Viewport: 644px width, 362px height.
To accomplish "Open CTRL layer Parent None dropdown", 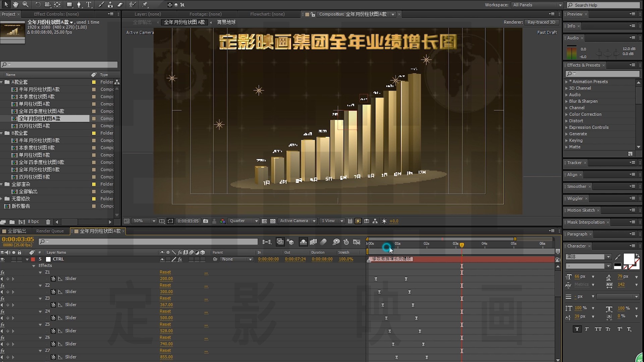I will (237, 259).
